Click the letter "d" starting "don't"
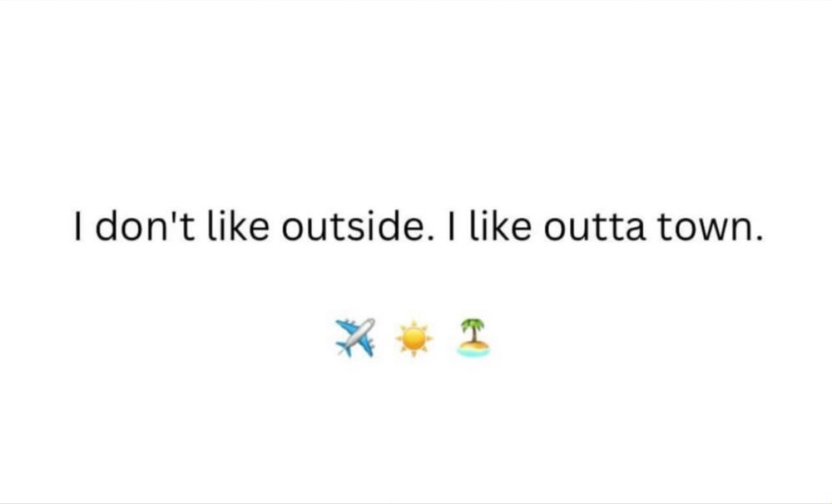 (106, 226)
